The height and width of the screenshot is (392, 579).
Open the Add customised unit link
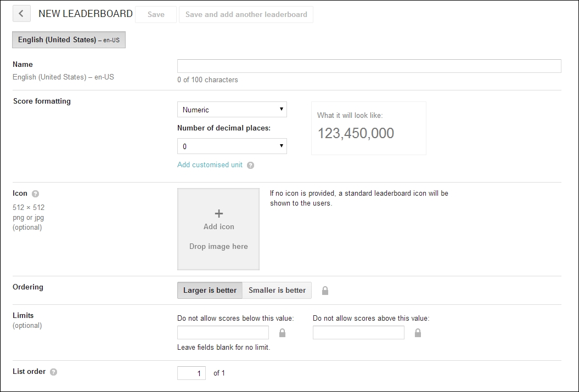pos(210,165)
